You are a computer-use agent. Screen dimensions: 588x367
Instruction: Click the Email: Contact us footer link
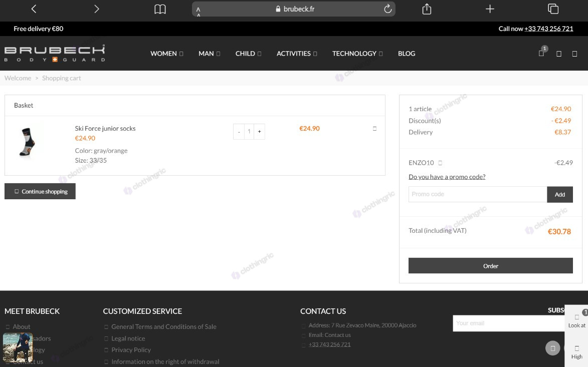click(x=330, y=335)
